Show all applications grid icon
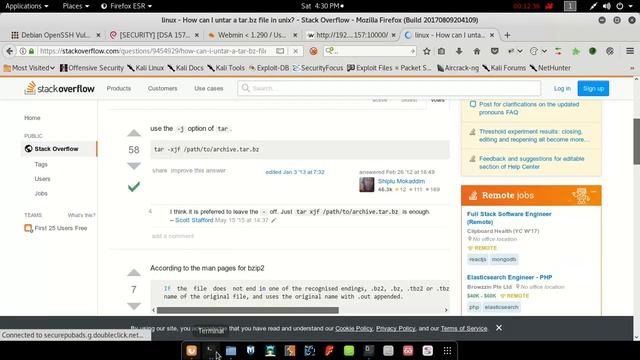The image size is (640, 360). pos(447,350)
